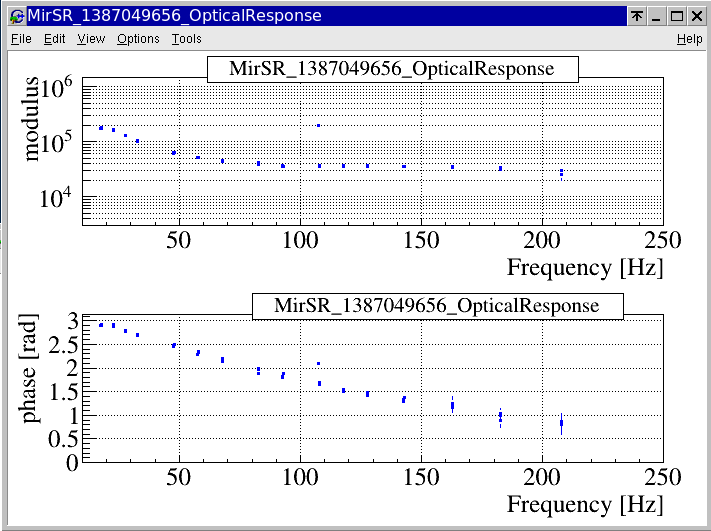Minimize the MirSR canvas window
This screenshot has width=711, height=531.
[656, 16]
